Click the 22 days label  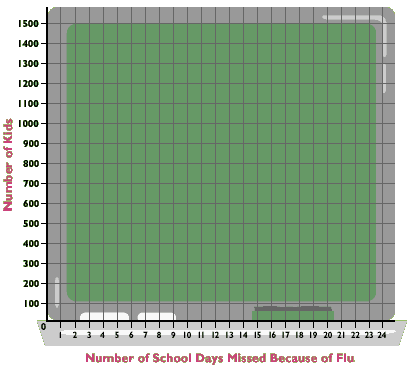click(x=355, y=335)
